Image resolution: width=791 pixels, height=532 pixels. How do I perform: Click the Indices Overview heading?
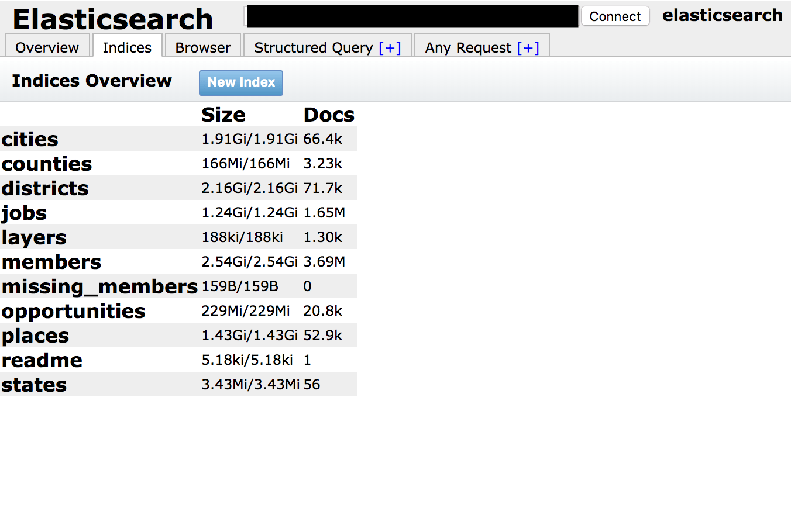(x=92, y=81)
